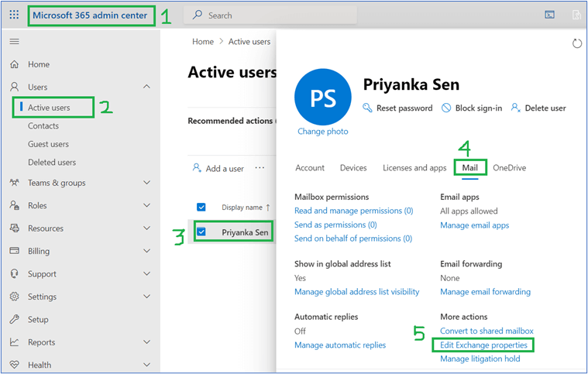This screenshot has width=588, height=374.
Task: Expand the Settings chevron
Action: pyautogui.click(x=146, y=297)
